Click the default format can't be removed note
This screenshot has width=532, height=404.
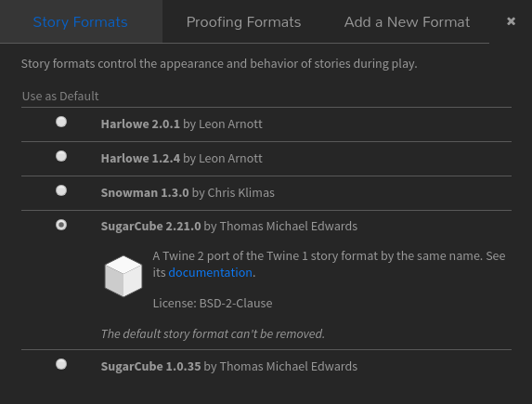(x=213, y=334)
